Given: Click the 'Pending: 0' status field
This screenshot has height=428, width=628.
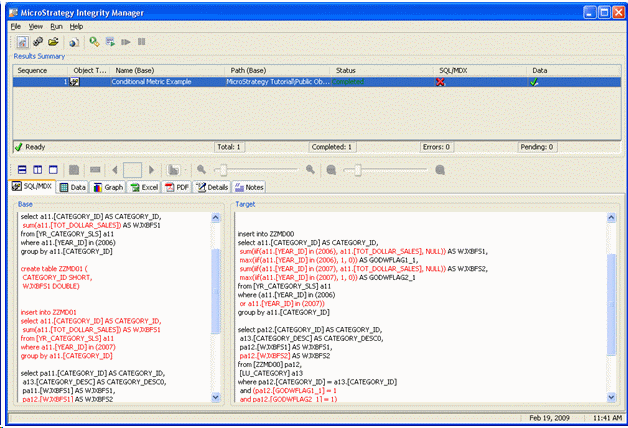Looking at the screenshot, I should pos(537,147).
